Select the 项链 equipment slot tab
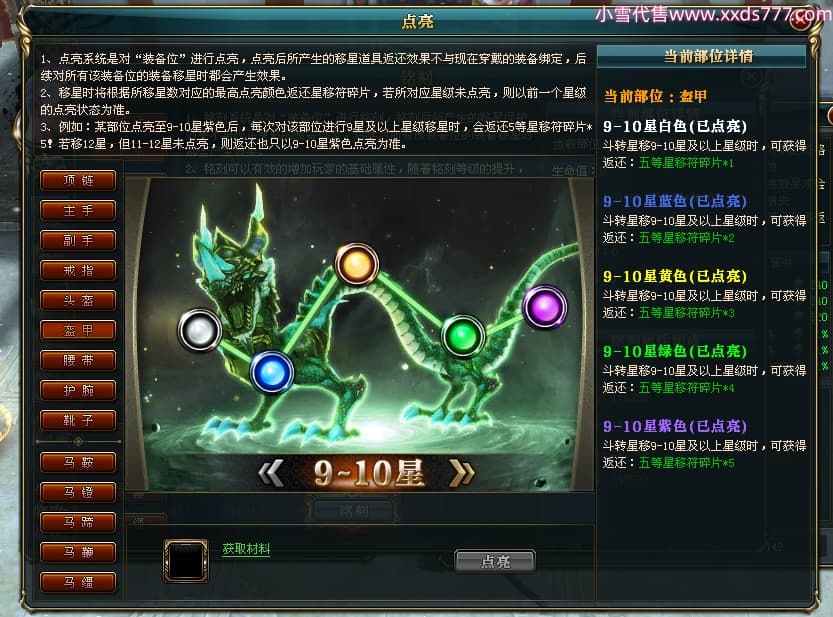 pyautogui.click(x=78, y=180)
